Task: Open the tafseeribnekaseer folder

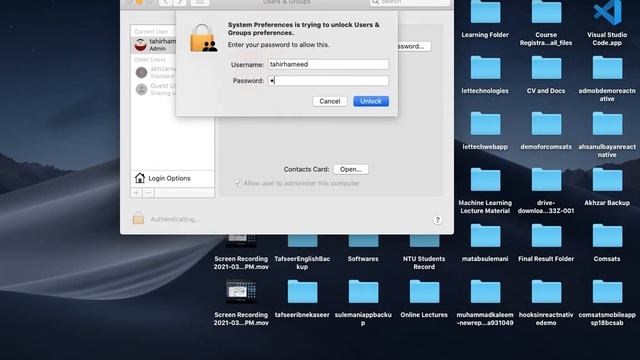Action: pyautogui.click(x=302, y=291)
